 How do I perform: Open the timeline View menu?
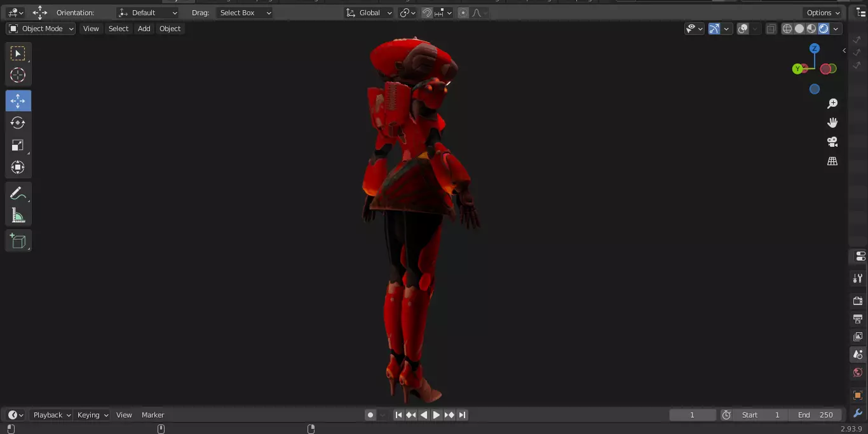point(124,415)
